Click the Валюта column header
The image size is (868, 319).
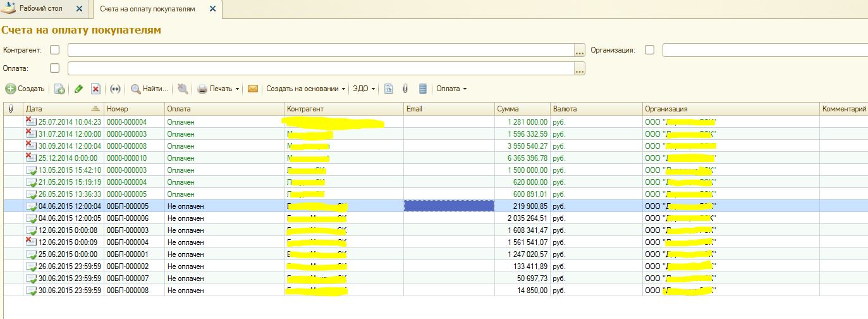596,109
